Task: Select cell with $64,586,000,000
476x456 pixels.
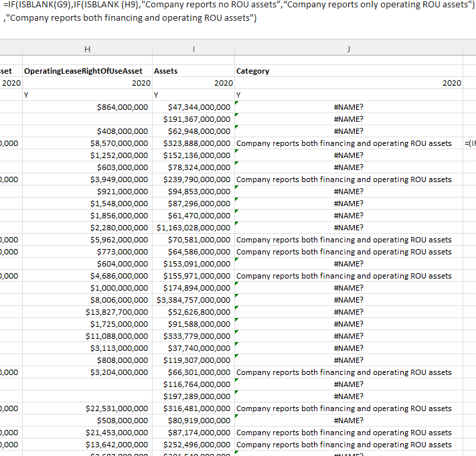Action: coord(193,252)
